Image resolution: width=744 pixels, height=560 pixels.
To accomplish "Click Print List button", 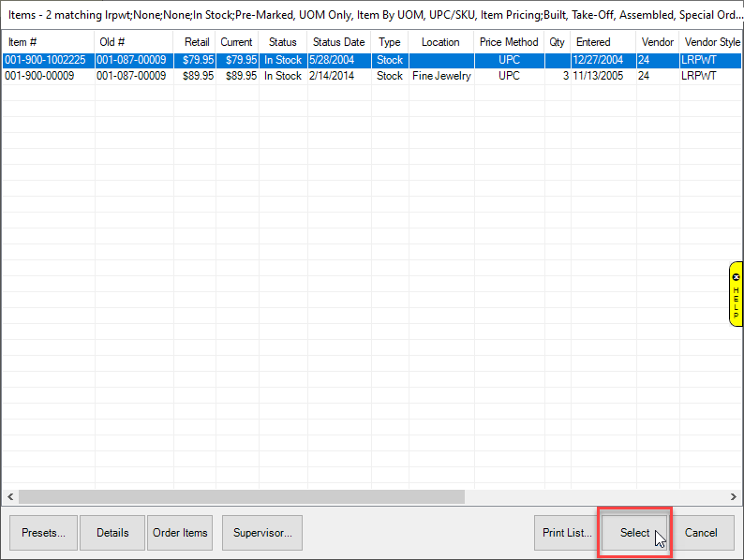I will [566, 533].
